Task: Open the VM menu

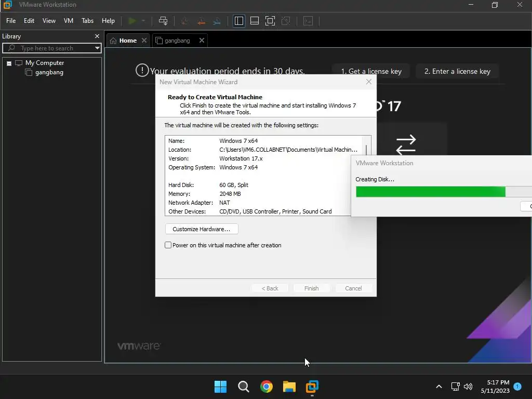Action: tap(69, 21)
